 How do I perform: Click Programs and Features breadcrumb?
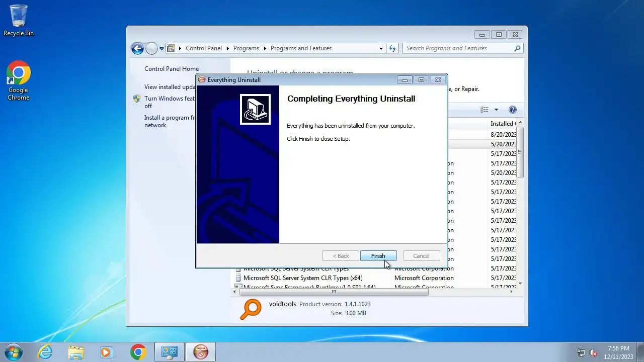[x=301, y=48]
